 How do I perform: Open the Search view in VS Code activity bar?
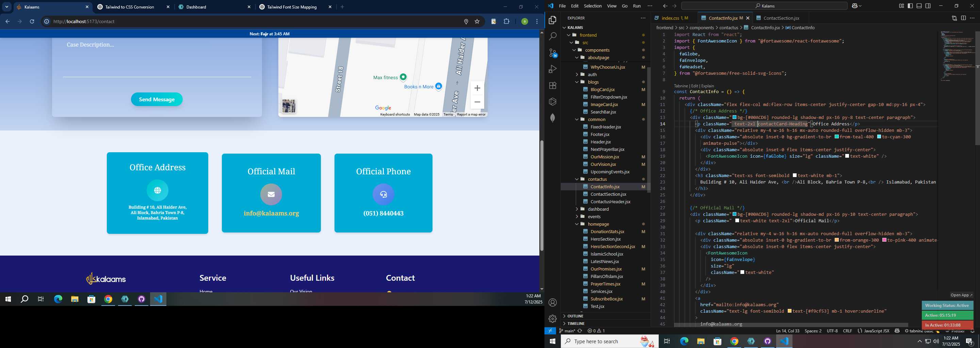coord(553,36)
